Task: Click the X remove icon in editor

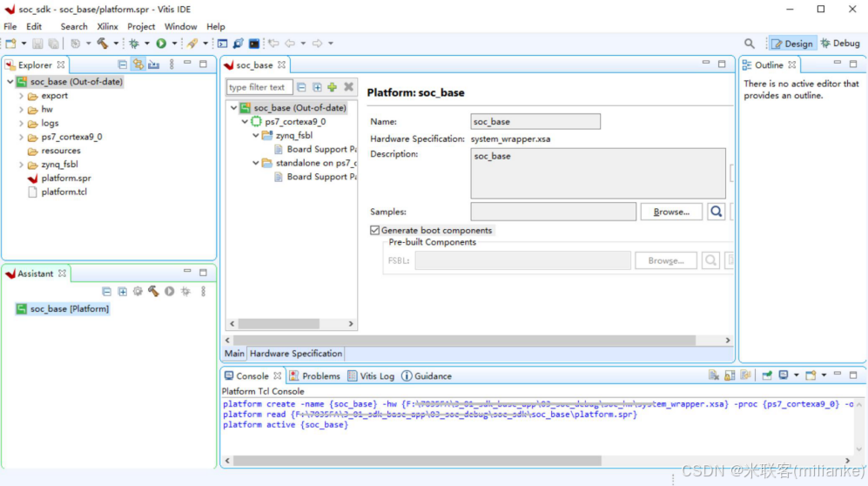Action: coord(348,87)
